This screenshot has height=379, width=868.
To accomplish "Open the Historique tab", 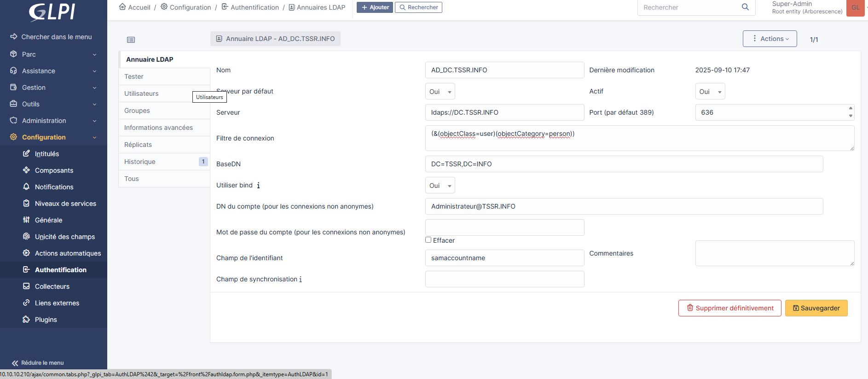I will pos(140,162).
